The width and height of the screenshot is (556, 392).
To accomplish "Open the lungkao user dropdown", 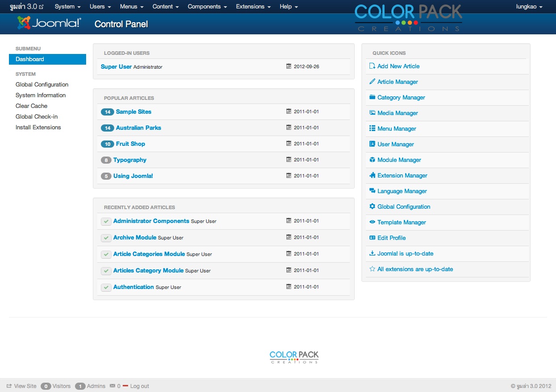I will [x=529, y=7].
